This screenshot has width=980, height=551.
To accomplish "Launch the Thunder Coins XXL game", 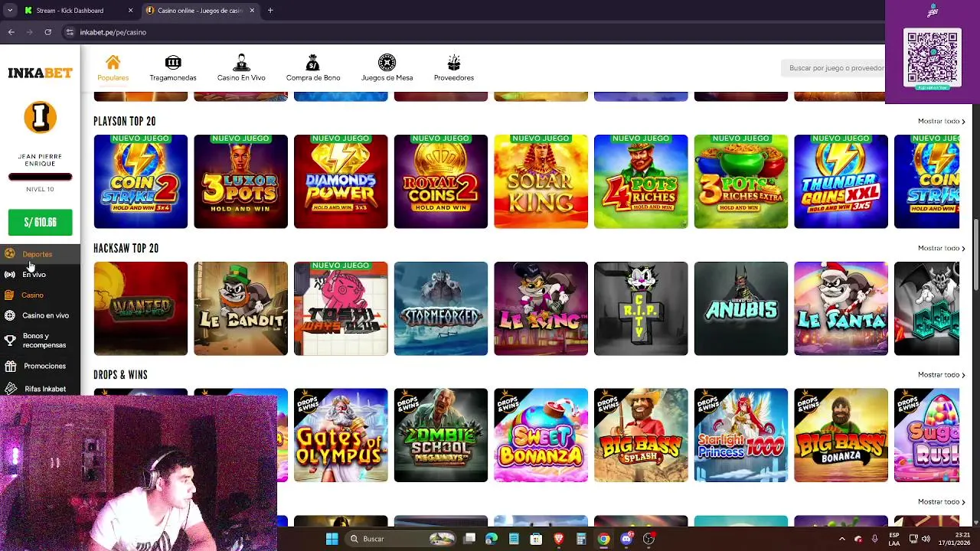I will tap(841, 181).
